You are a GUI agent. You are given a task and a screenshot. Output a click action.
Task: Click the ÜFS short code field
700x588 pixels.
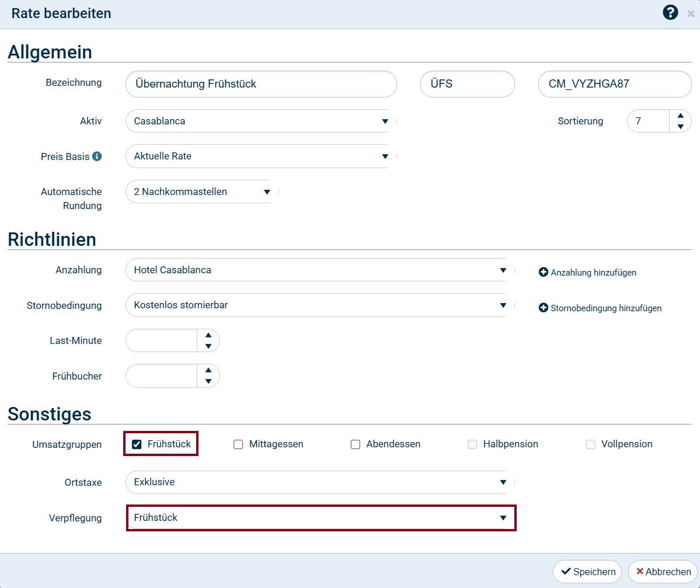coord(467,84)
